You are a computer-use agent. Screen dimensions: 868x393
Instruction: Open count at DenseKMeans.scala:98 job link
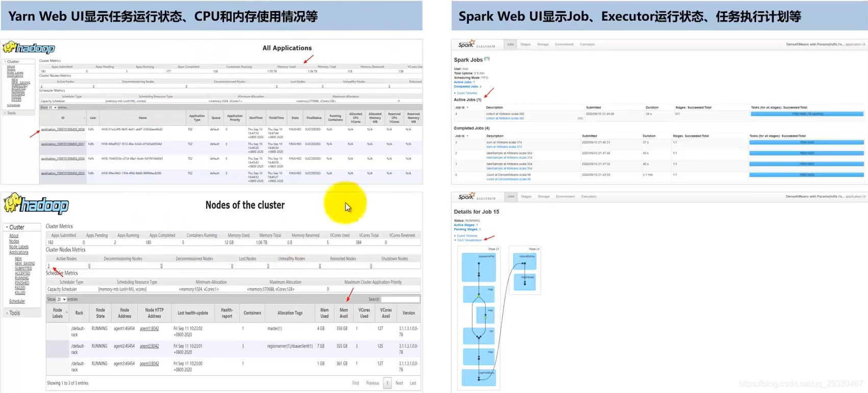coord(509,179)
